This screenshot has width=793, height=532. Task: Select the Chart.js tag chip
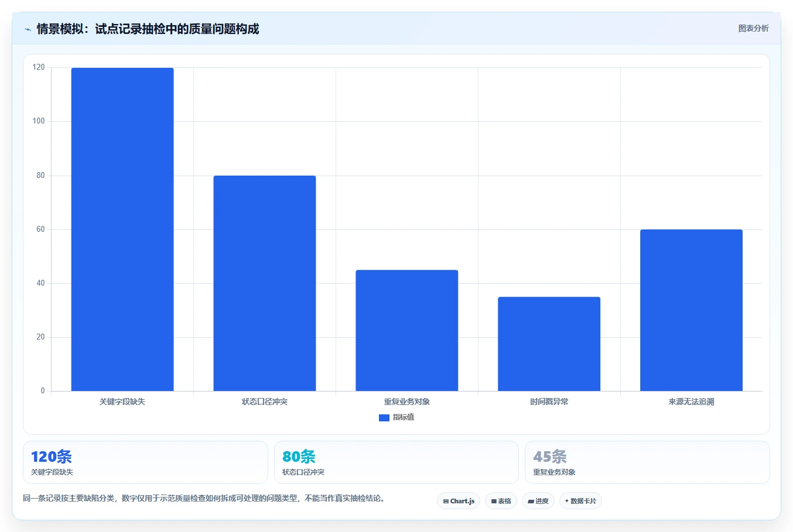tap(459, 501)
